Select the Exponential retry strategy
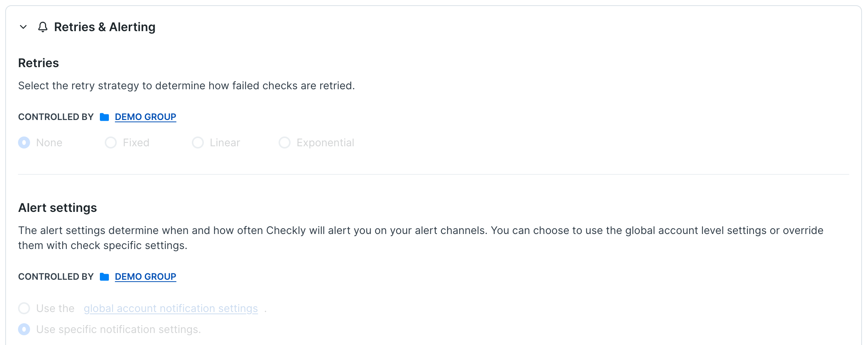This screenshot has width=868, height=345. pos(284,142)
